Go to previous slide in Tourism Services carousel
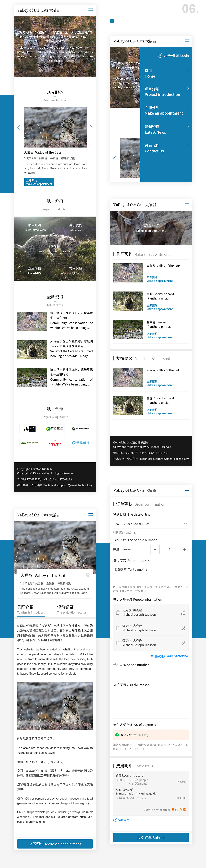This screenshot has height=868, width=206. [x=19, y=127]
